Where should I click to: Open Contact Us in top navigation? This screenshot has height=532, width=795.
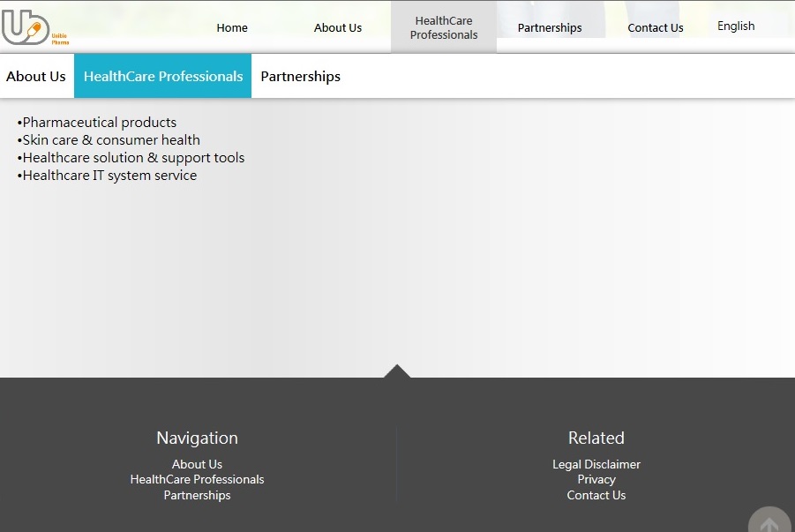coord(656,28)
